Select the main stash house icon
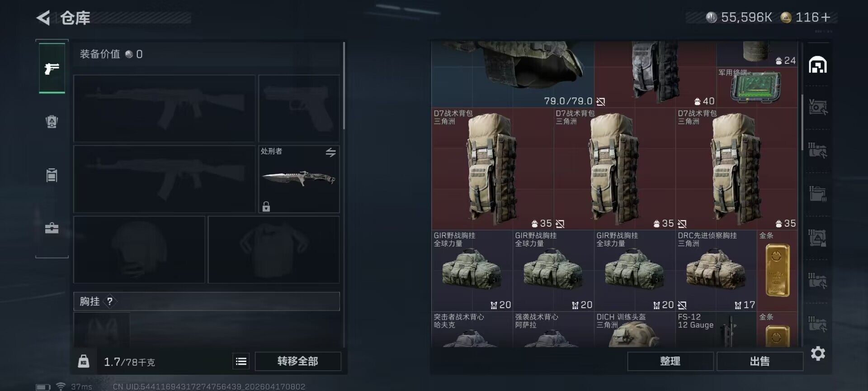 pos(818,65)
